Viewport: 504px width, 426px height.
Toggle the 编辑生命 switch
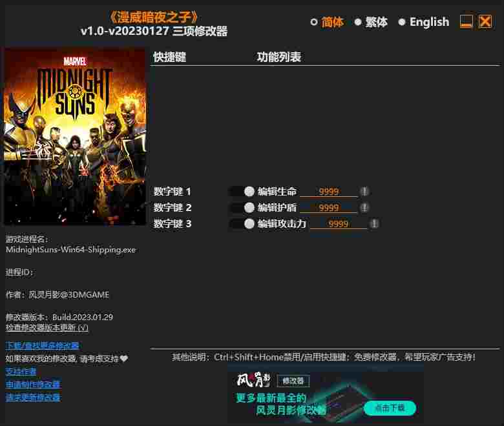tap(242, 192)
